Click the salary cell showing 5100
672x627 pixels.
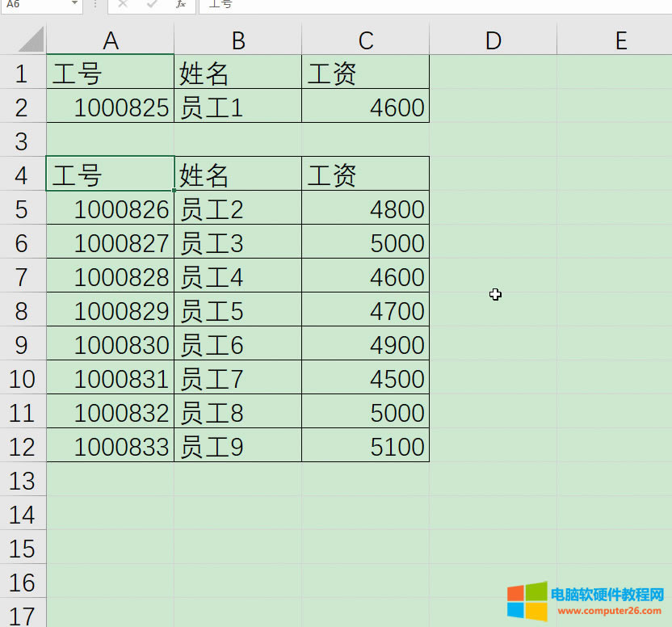tap(366, 447)
